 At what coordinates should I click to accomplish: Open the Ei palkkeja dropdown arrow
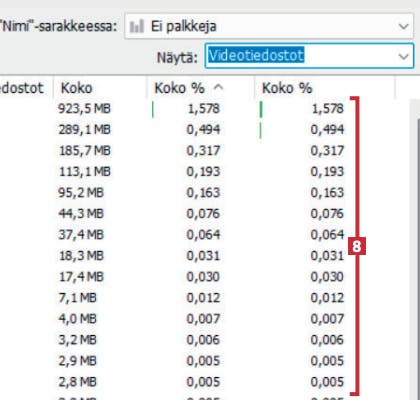[x=403, y=26]
